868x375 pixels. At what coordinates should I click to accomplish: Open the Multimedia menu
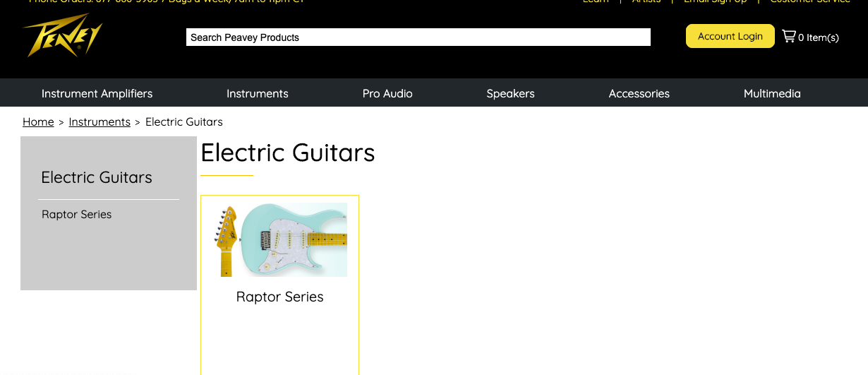click(772, 93)
